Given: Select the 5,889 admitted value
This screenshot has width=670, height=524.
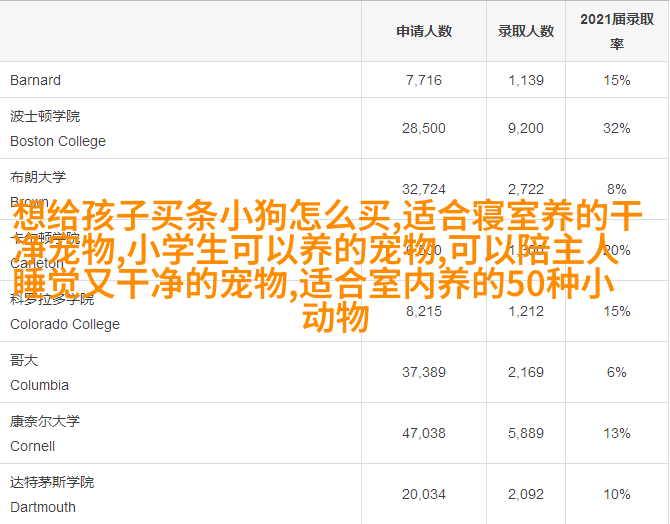Looking at the screenshot, I should pos(526,433).
